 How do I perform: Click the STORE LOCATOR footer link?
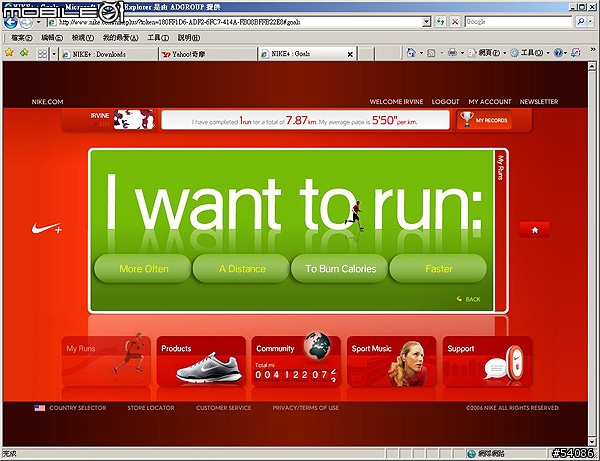151,408
